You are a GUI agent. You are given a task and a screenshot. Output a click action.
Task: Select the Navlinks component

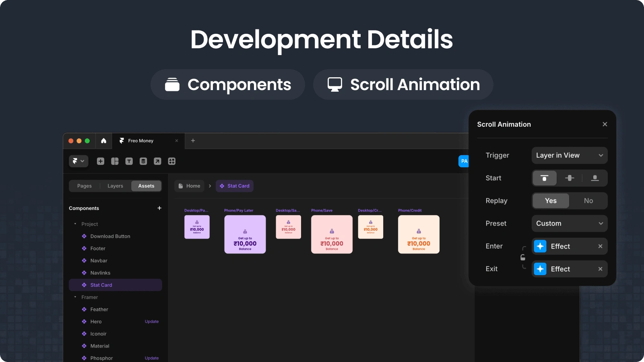(116, 273)
